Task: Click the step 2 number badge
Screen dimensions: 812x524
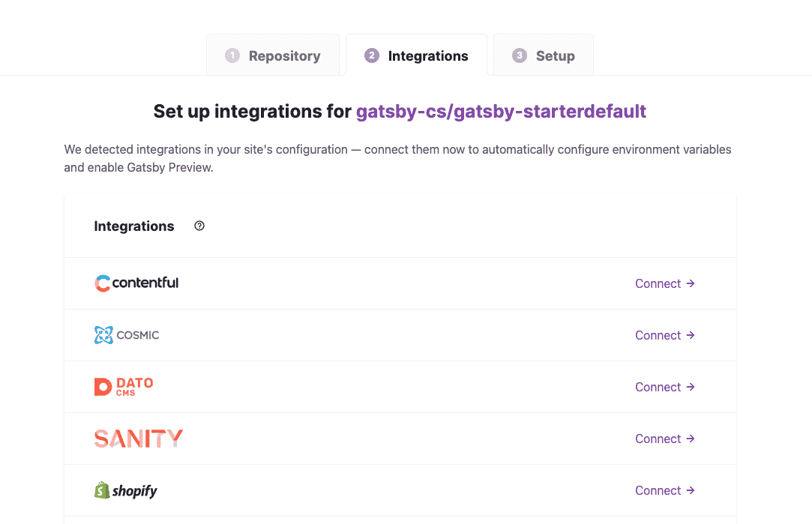Action: [372, 55]
